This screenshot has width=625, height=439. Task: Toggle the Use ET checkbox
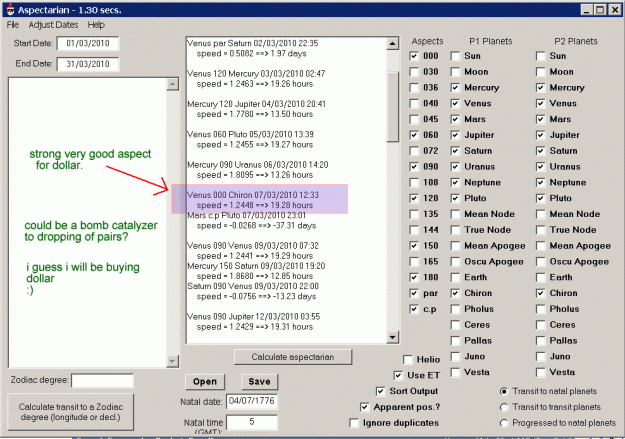click(x=398, y=376)
